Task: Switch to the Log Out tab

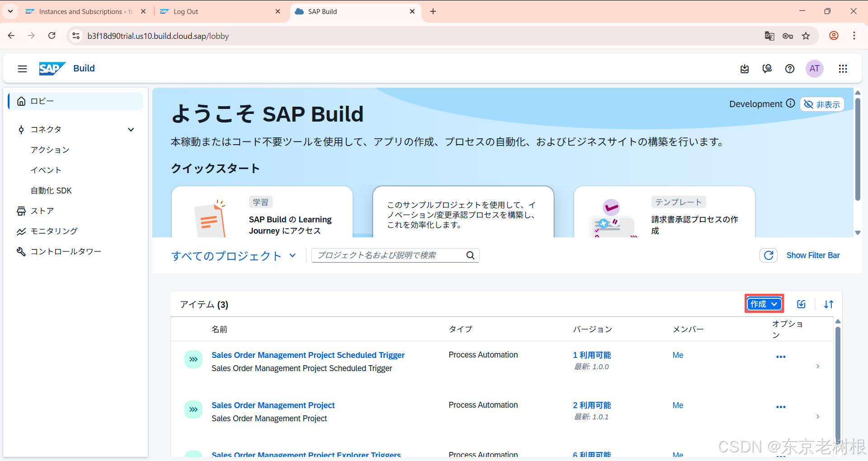Action: 219,12
